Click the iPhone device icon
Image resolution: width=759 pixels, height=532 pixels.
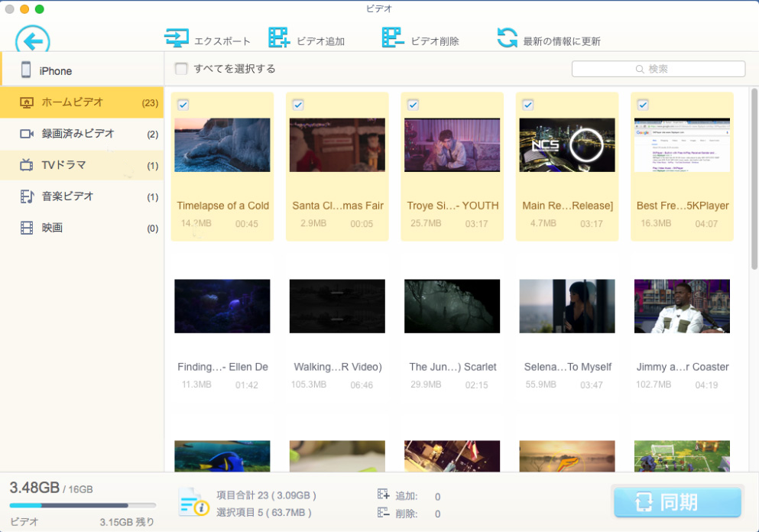26,70
